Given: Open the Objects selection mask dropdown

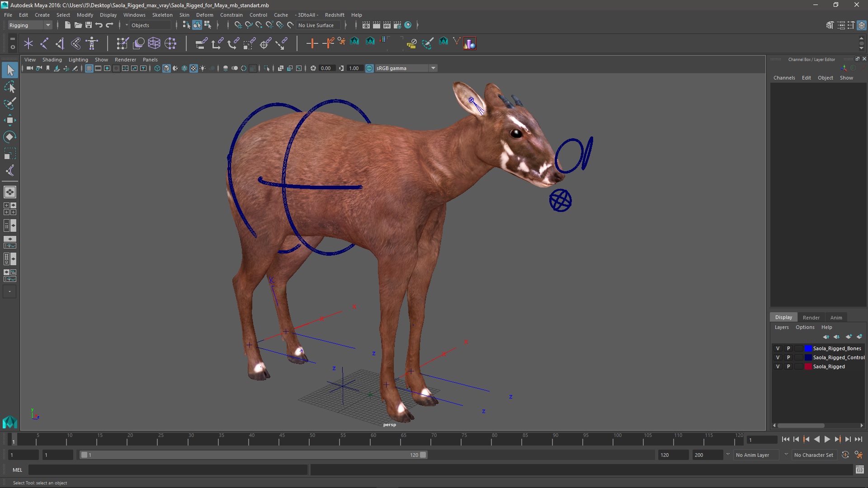Looking at the screenshot, I should [x=150, y=25].
